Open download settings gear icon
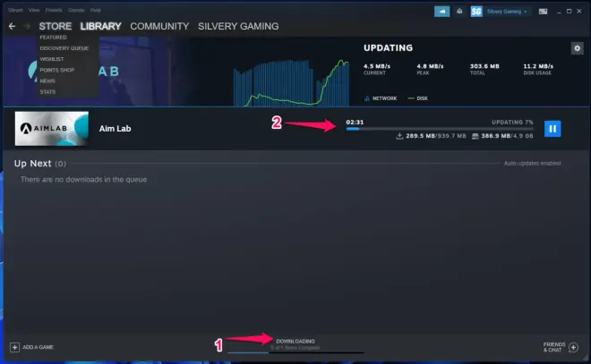The width and height of the screenshot is (591, 364). click(x=577, y=48)
